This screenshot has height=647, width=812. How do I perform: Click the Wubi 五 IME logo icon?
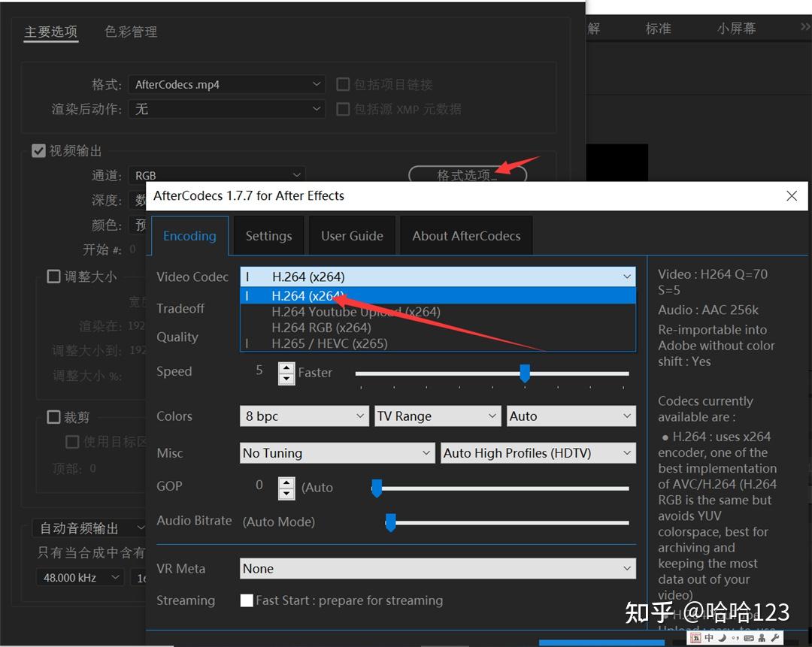click(x=696, y=638)
